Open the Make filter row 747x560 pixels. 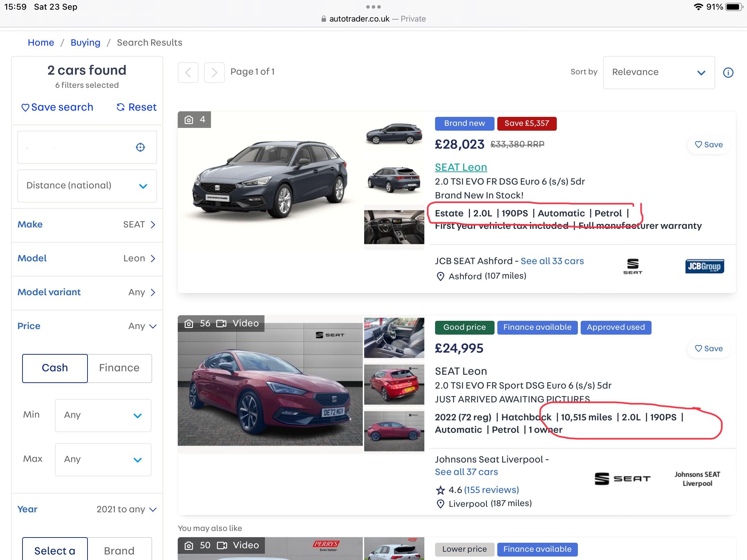pos(87,225)
